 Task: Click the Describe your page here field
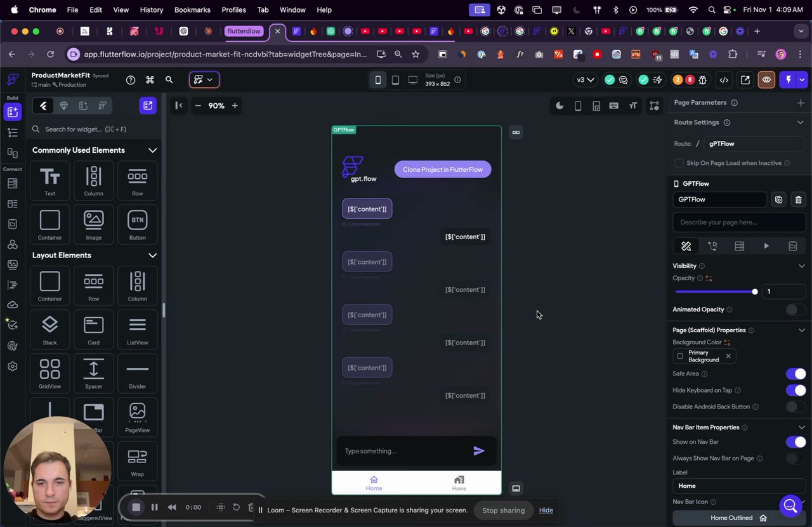coord(738,223)
